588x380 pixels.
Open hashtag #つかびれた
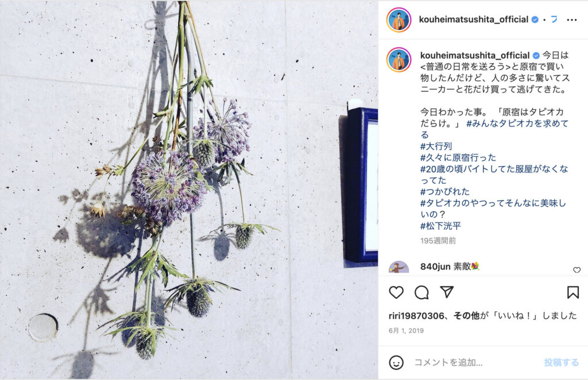click(445, 191)
